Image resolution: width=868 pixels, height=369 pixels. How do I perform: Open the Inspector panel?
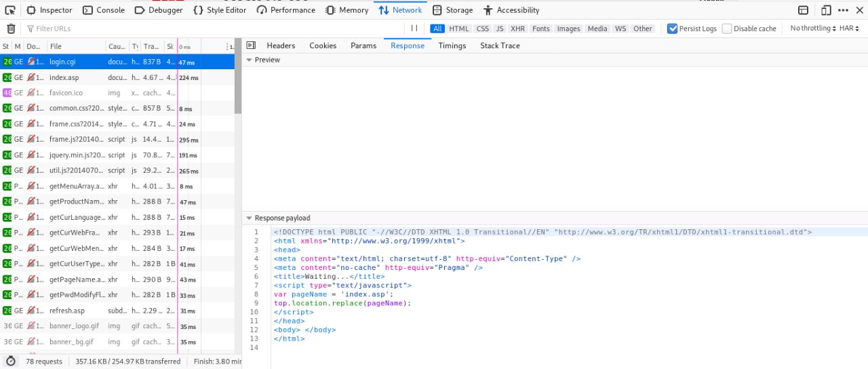pos(50,10)
